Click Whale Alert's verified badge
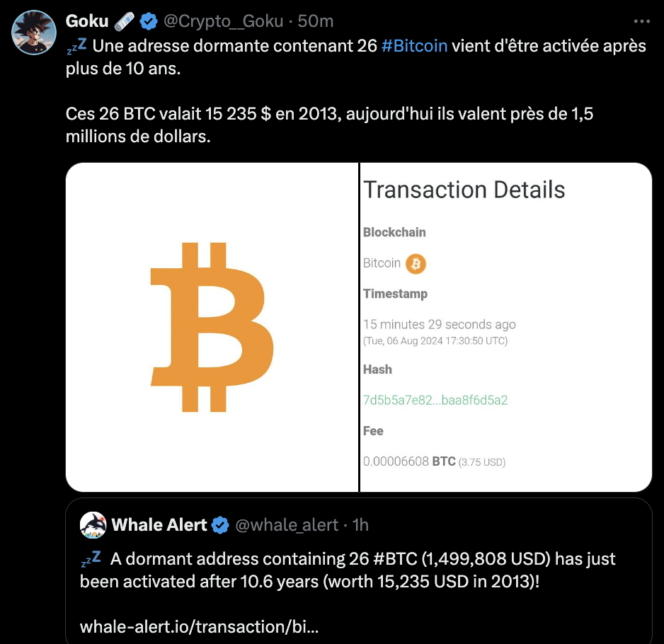The width and height of the screenshot is (664, 644). coord(221,525)
